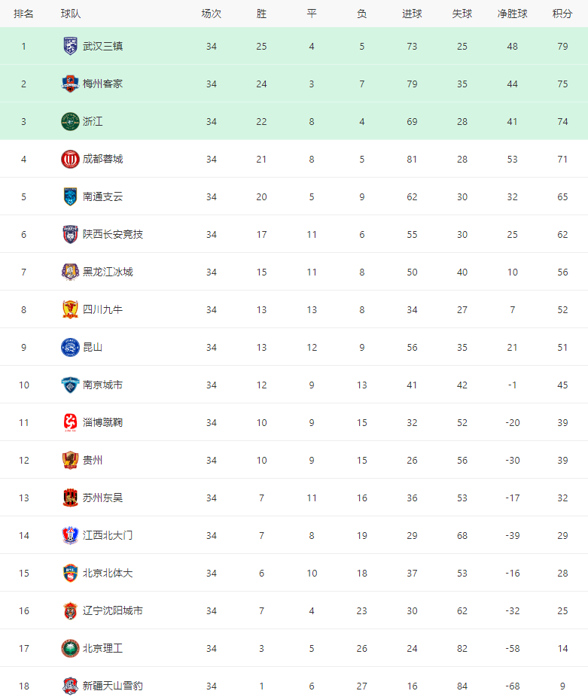
Task: Click the 南通支云 blue shield icon
Action: (70, 196)
